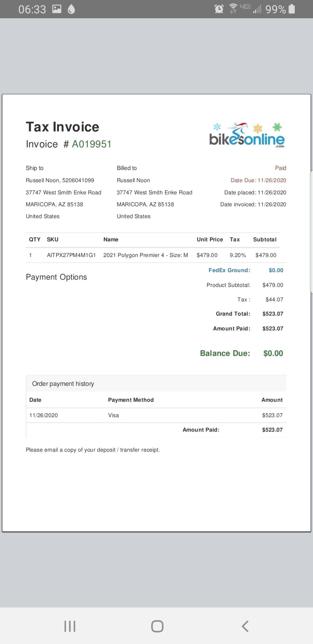Click the bikesonline.com logo
This screenshot has width=313, height=644.
pos(247,136)
